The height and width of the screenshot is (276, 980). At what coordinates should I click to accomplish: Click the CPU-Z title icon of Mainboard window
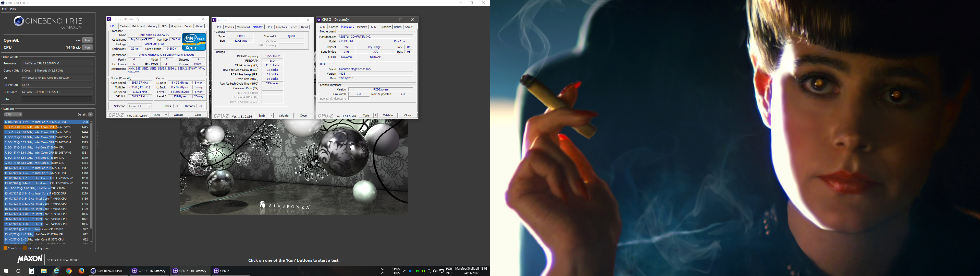click(319, 19)
